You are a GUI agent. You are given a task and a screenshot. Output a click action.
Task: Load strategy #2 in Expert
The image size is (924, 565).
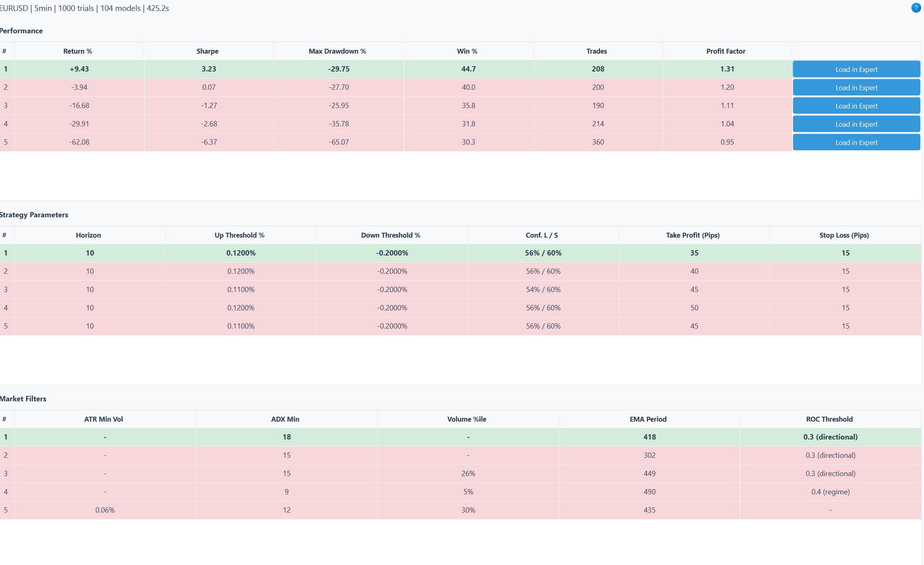click(x=856, y=87)
